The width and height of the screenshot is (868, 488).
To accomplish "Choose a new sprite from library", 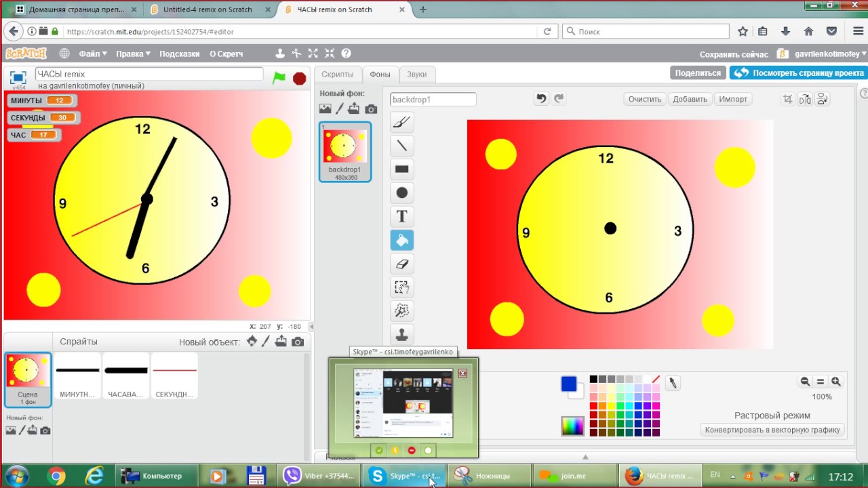I will [x=252, y=342].
